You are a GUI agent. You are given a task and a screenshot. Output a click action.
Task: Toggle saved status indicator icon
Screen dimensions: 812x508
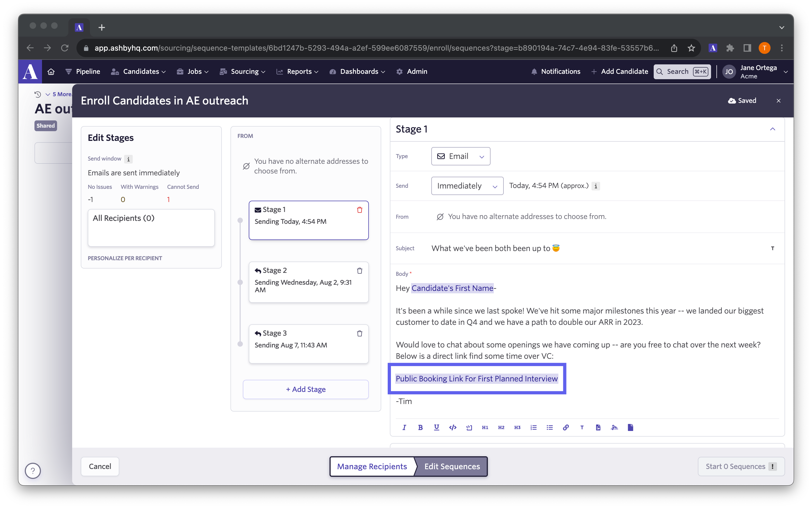pos(732,101)
